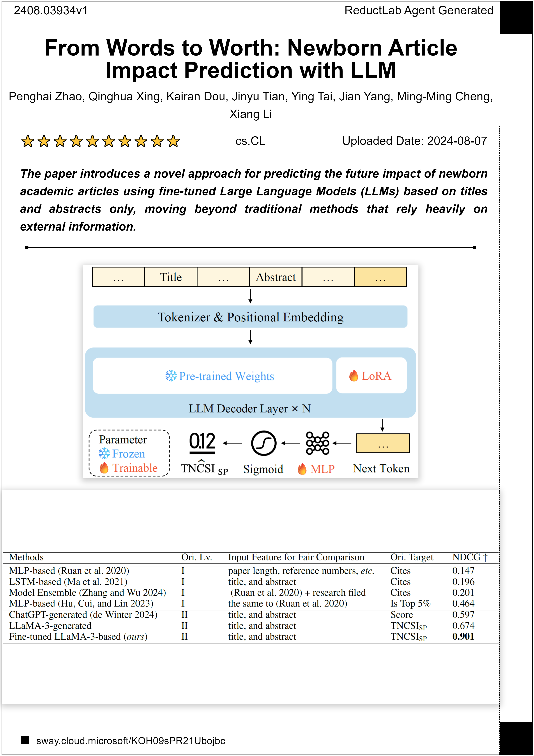The height and width of the screenshot is (756, 534).
Task: Click the Parameter legend title
Action: coord(123,440)
